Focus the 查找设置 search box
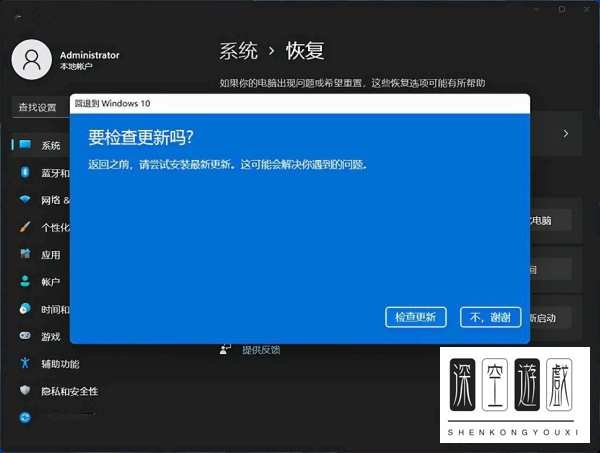600x453 pixels. (41, 107)
